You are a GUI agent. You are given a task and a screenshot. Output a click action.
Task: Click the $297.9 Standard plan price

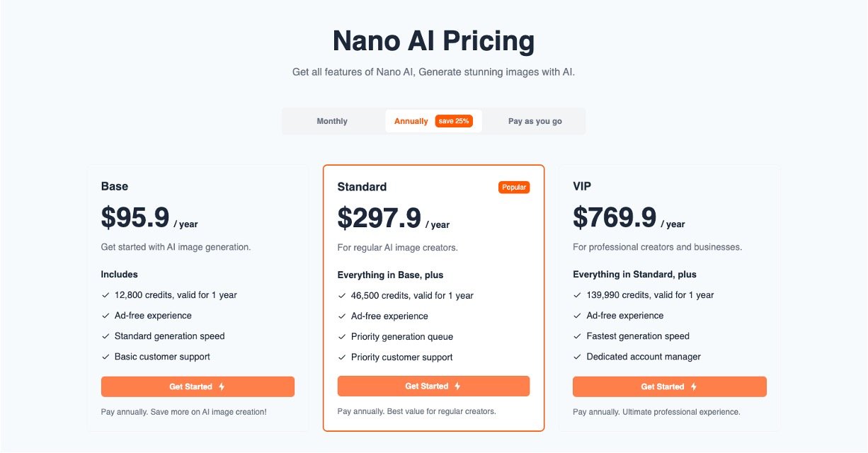point(379,218)
